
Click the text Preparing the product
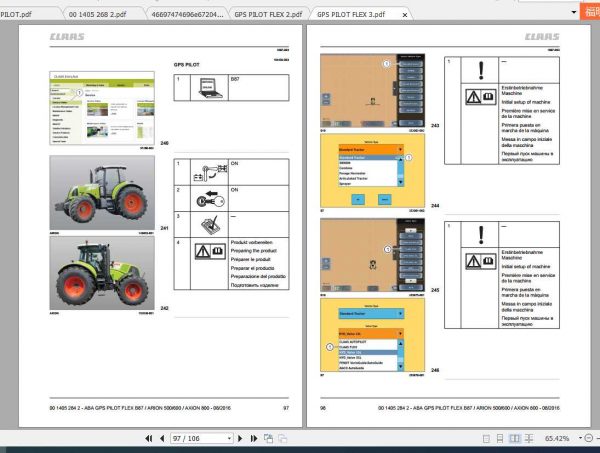(254, 251)
